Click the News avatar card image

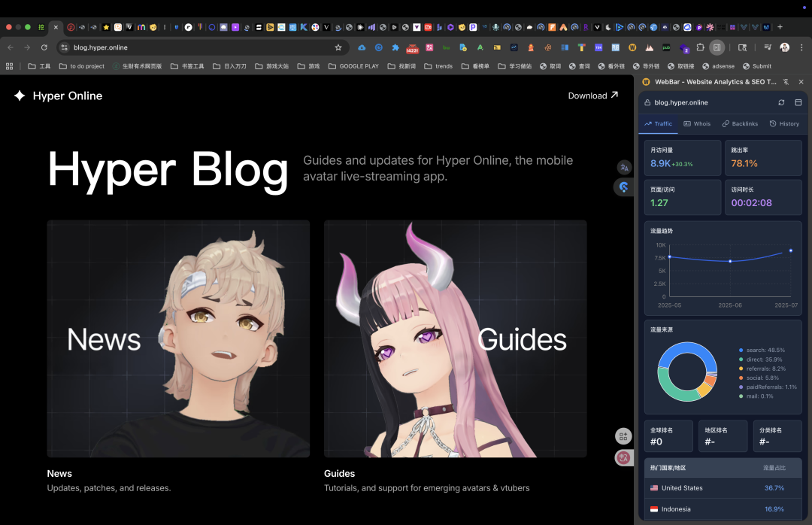coord(178,338)
